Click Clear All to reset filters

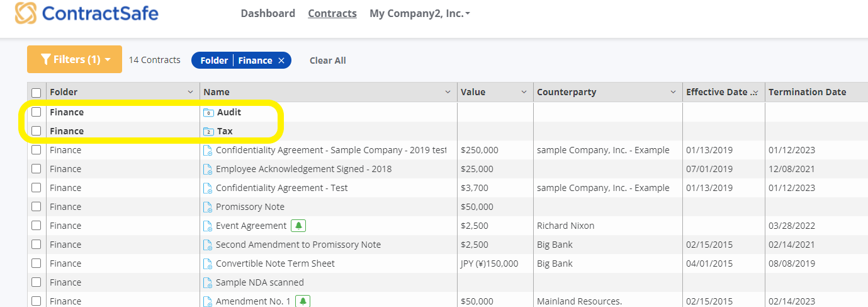[327, 61]
